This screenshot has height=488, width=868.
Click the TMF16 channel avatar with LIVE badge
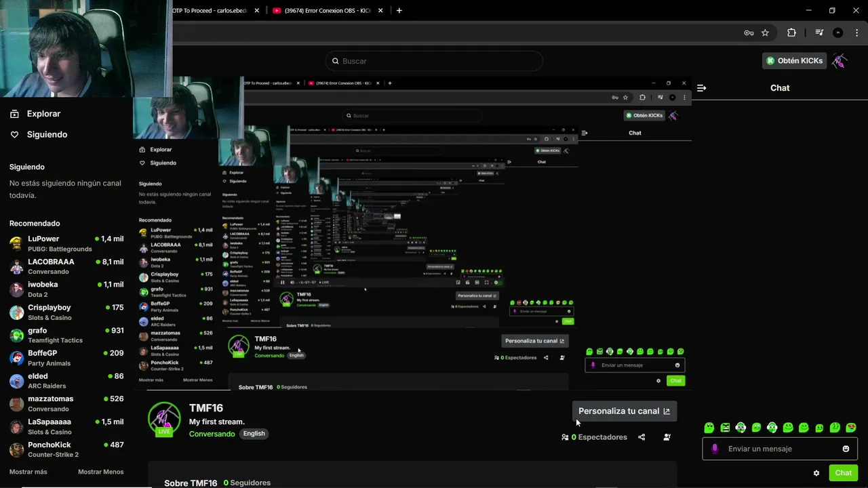click(164, 418)
